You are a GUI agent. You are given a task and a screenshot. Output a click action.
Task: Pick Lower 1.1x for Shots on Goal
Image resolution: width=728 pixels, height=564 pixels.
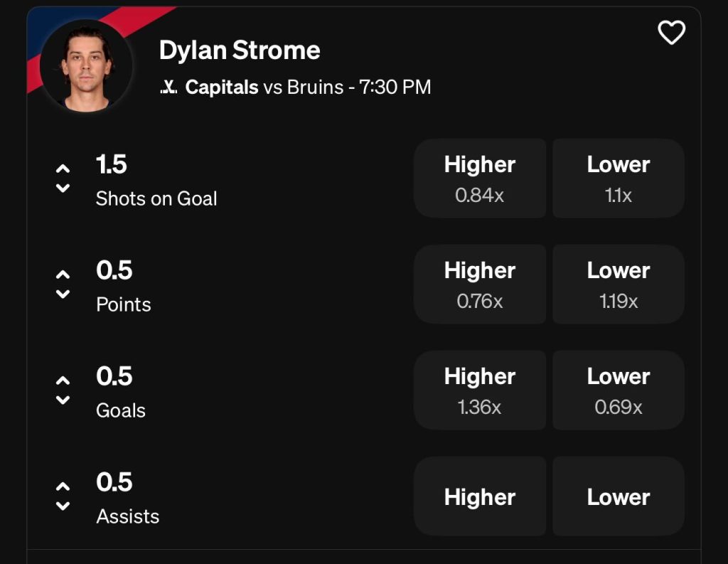(x=619, y=178)
